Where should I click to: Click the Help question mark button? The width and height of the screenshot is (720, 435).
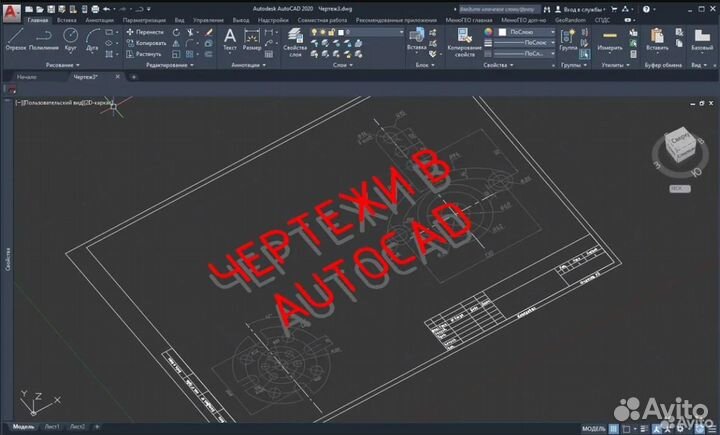pos(647,9)
